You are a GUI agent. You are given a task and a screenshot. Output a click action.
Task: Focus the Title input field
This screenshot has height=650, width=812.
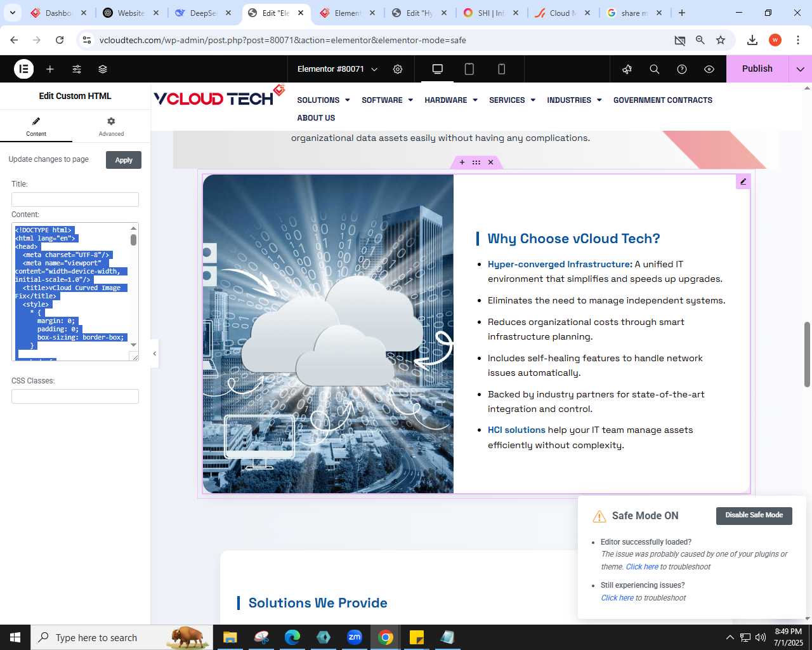[x=75, y=199]
